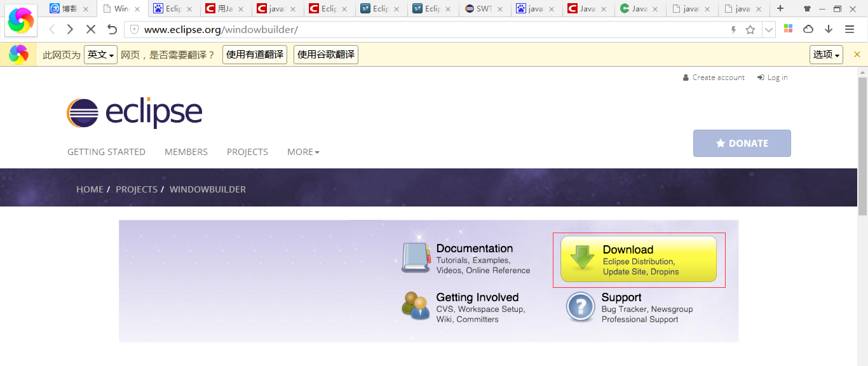Click the DONATE button
The image size is (868, 366).
pos(742,143)
